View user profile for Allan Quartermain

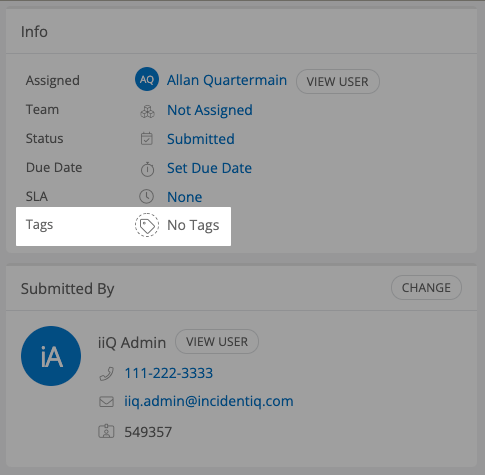point(338,82)
